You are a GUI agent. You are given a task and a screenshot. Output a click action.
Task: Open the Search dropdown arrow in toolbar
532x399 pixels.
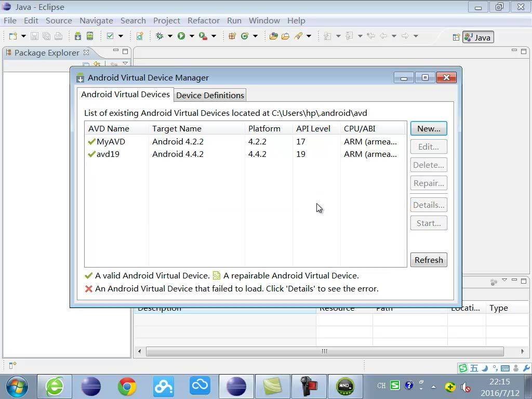tap(309, 36)
